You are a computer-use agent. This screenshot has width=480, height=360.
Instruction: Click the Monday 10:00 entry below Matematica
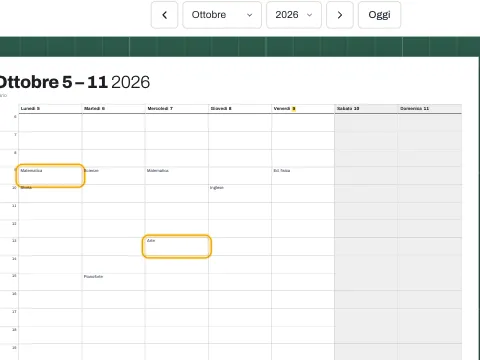[26, 188]
